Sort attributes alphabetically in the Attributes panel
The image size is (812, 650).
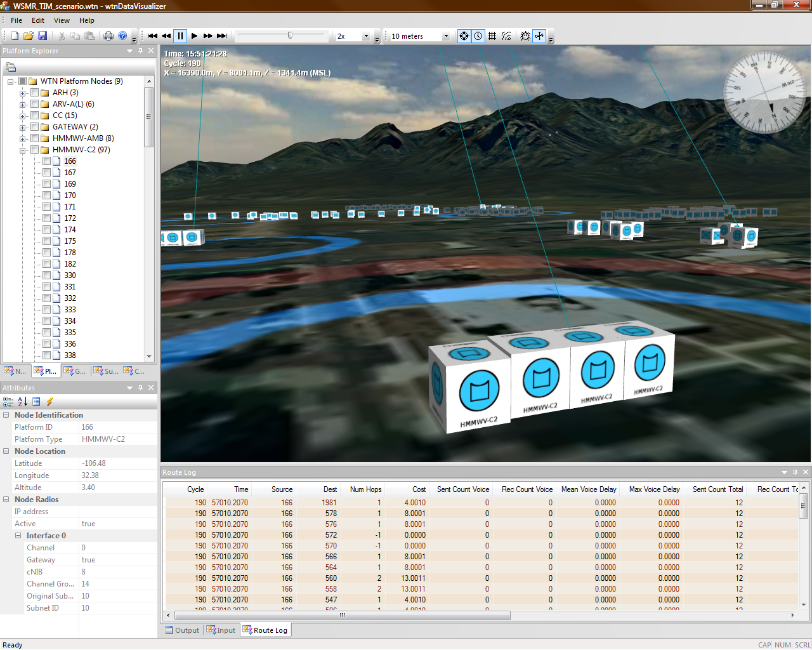pos(21,402)
